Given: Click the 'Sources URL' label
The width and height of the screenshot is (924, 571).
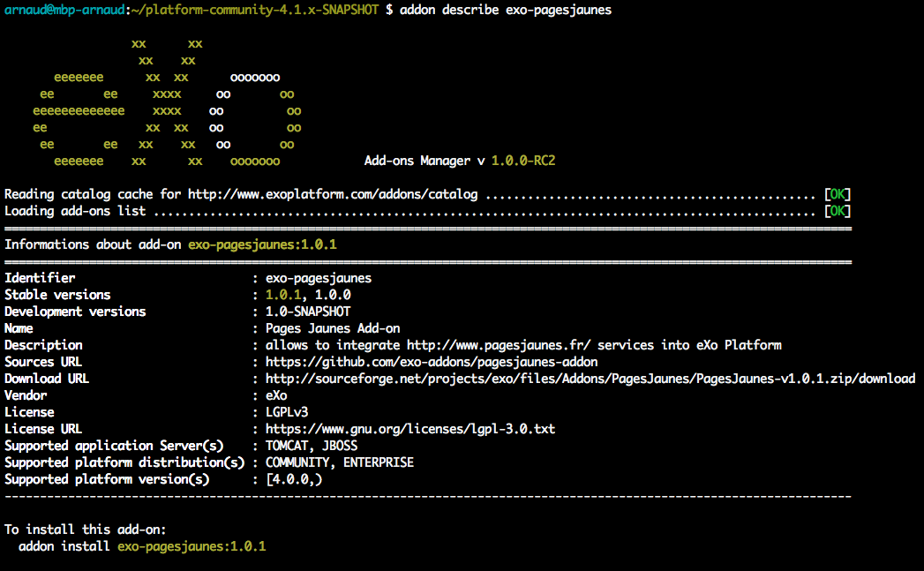Looking at the screenshot, I should pos(43,362).
